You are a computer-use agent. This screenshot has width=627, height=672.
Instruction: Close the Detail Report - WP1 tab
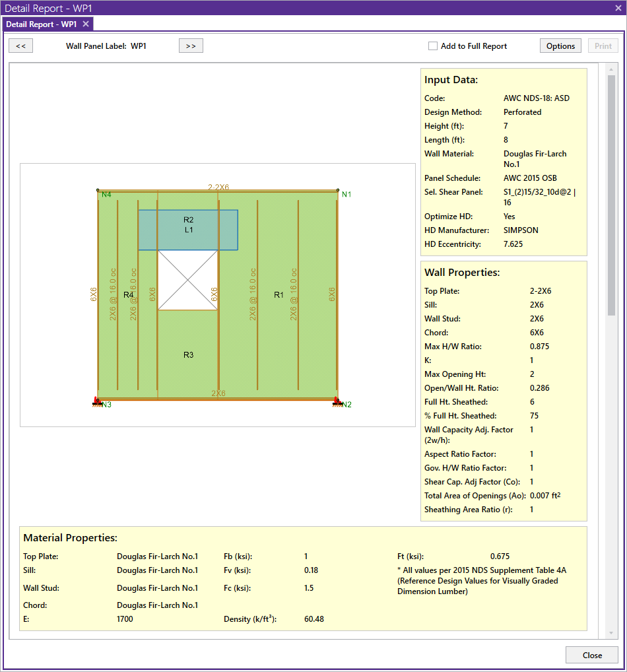(x=86, y=24)
